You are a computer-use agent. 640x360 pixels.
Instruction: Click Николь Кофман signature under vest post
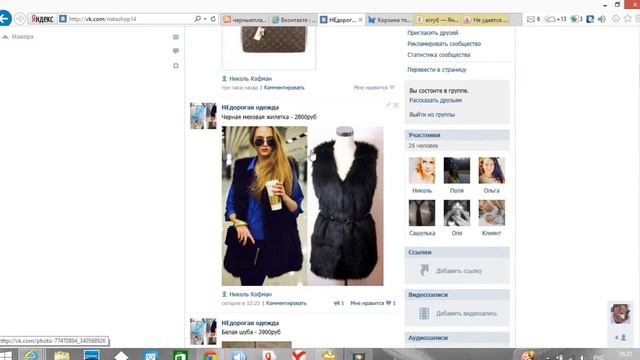[250, 294]
